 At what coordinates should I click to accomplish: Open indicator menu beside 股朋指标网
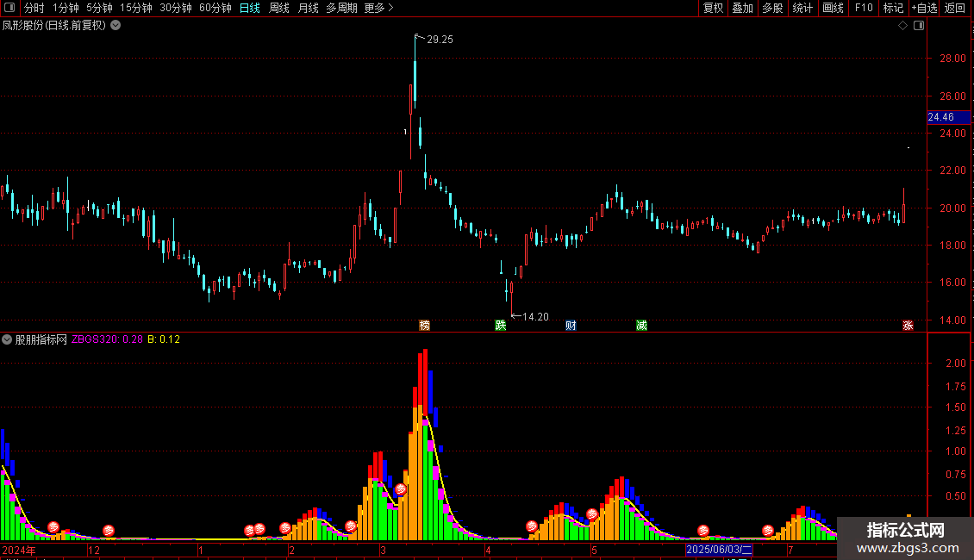[x=7, y=339]
